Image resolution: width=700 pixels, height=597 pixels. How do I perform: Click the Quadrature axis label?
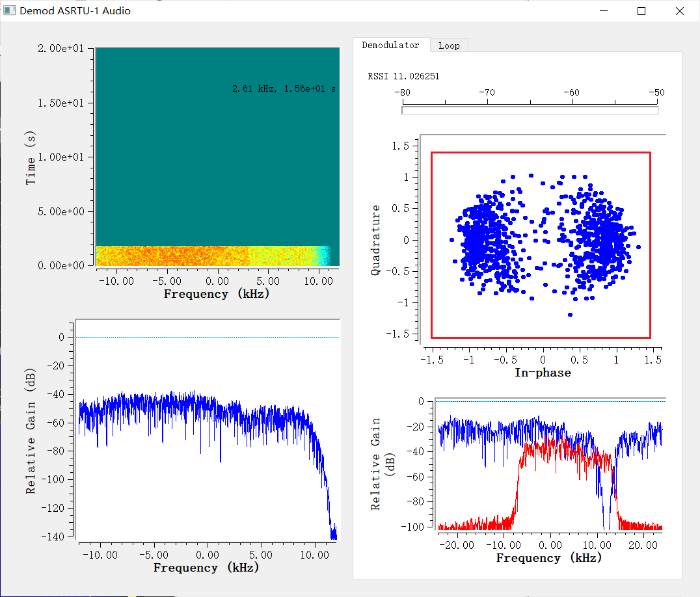[x=375, y=240]
